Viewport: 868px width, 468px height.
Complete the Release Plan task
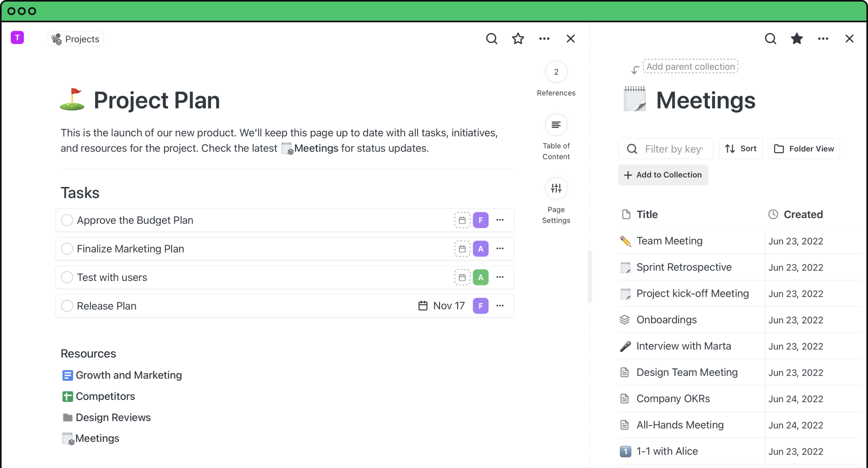coord(67,306)
